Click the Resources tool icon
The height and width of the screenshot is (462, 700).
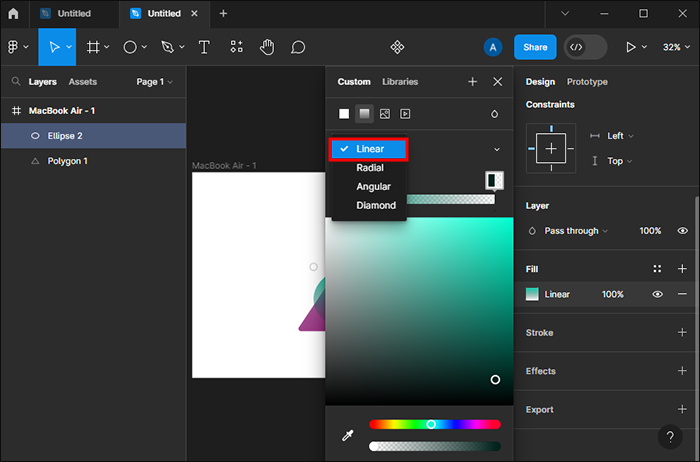(236, 47)
